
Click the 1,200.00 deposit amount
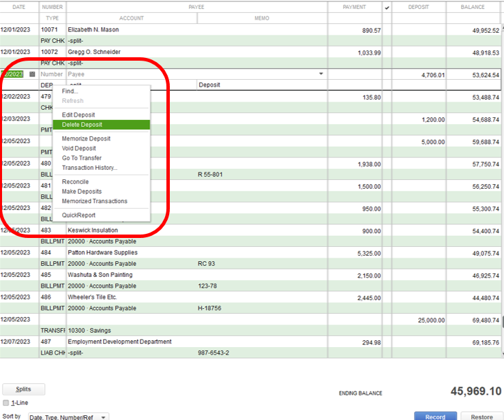[x=433, y=120]
